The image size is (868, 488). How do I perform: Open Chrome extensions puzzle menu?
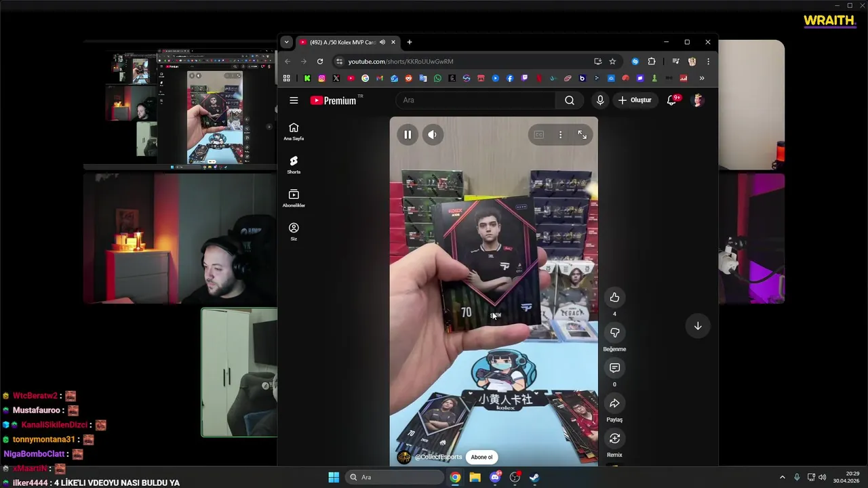[652, 61]
